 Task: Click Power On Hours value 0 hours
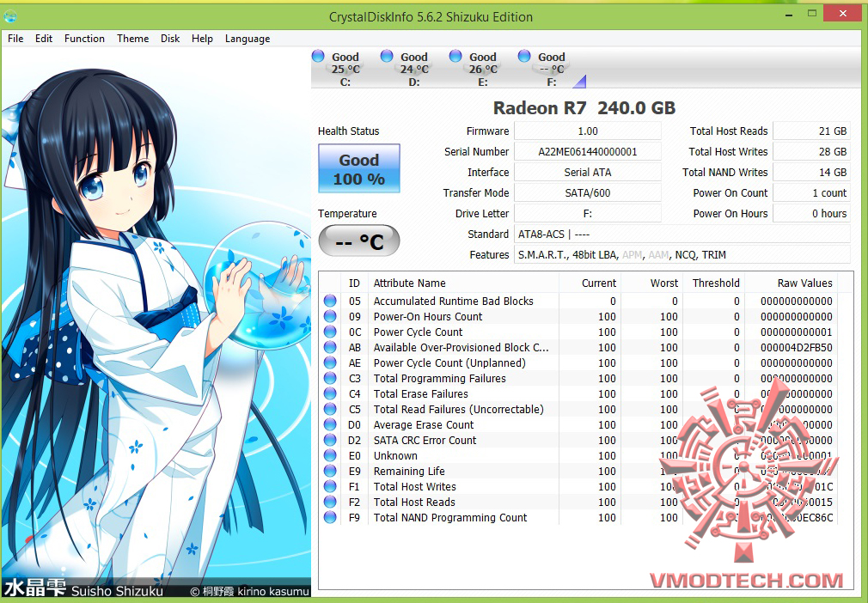click(x=811, y=214)
